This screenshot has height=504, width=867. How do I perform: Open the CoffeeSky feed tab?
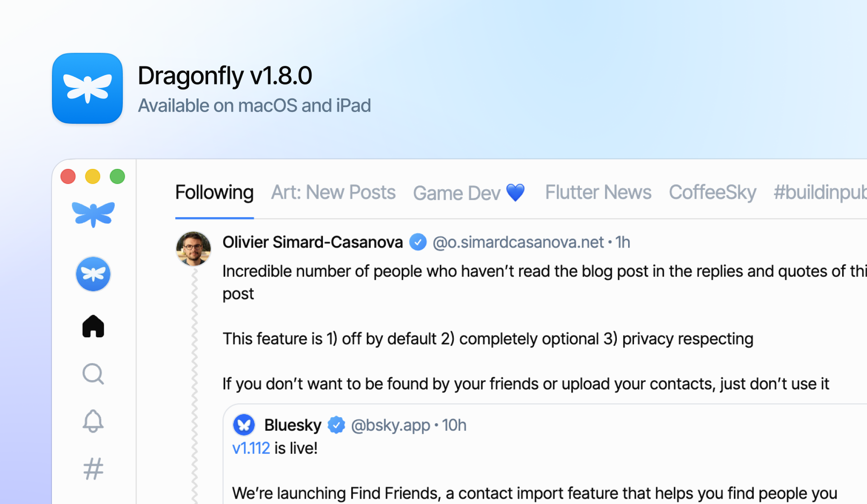coord(712,193)
